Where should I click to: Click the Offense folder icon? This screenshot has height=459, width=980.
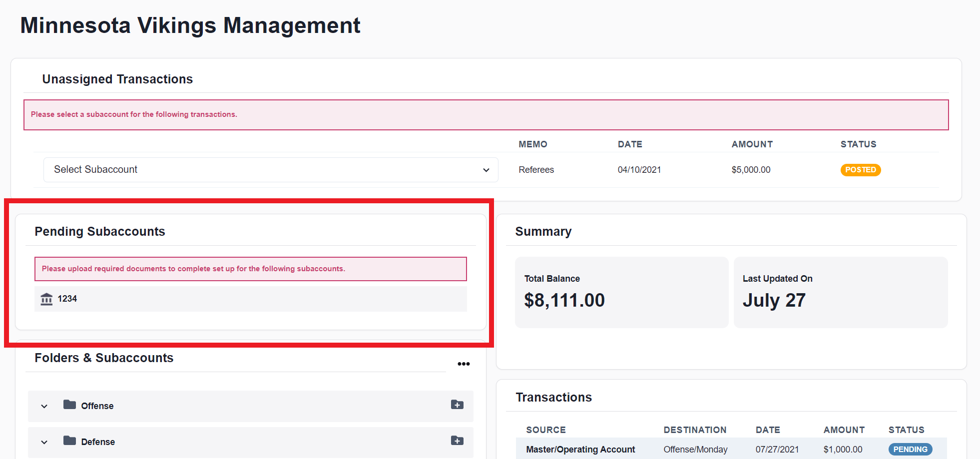coord(69,405)
